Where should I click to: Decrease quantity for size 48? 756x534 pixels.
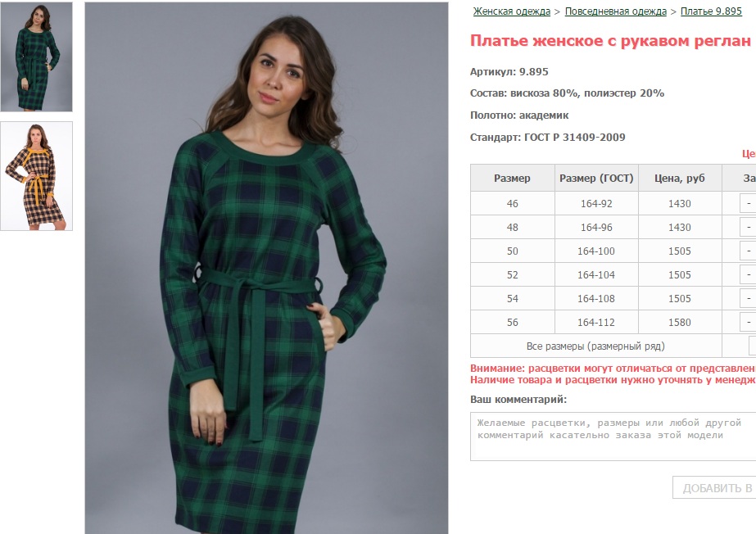point(749,227)
